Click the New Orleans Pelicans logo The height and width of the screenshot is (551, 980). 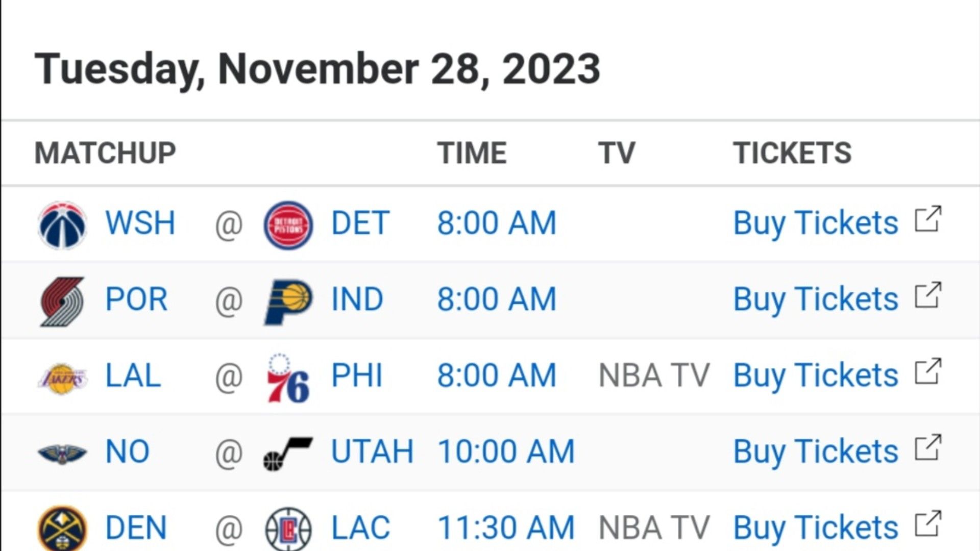tap(62, 453)
